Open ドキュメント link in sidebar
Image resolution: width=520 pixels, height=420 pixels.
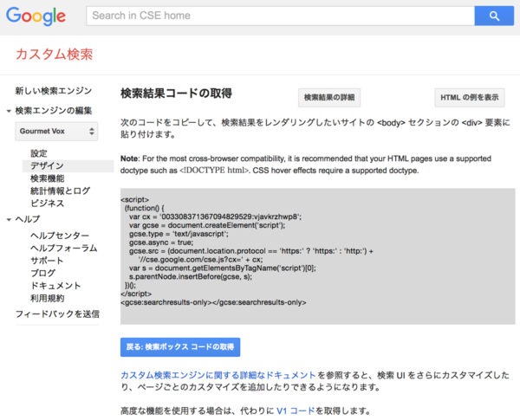pyautogui.click(x=55, y=286)
